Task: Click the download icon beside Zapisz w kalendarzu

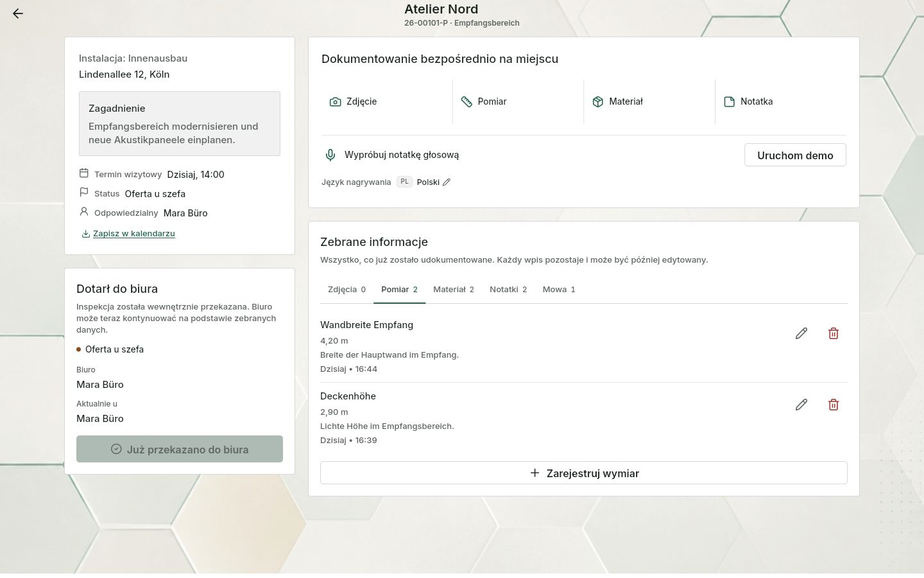Action: [x=85, y=234]
